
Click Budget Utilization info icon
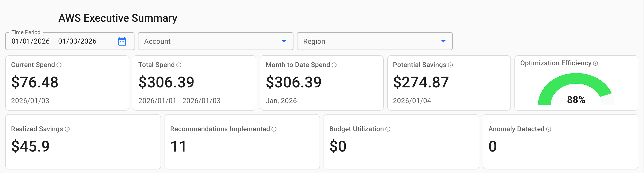click(388, 129)
